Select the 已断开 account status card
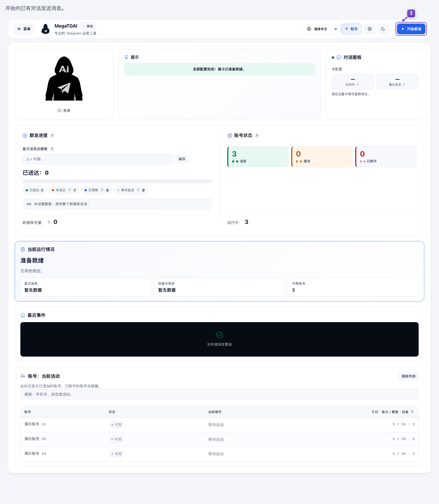This screenshot has height=504, width=439. click(386, 157)
